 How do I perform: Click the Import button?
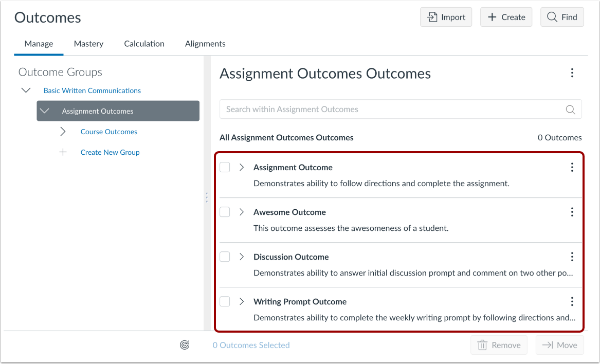pyautogui.click(x=446, y=17)
